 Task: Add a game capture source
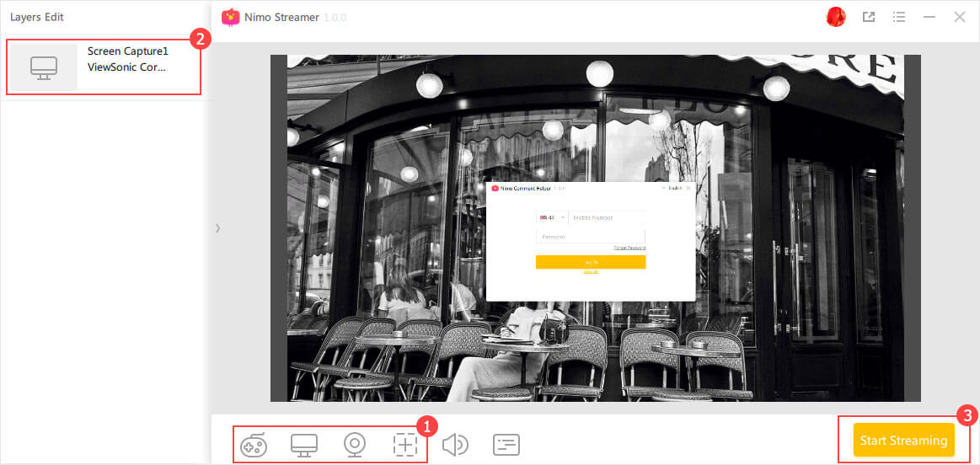pyautogui.click(x=254, y=445)
